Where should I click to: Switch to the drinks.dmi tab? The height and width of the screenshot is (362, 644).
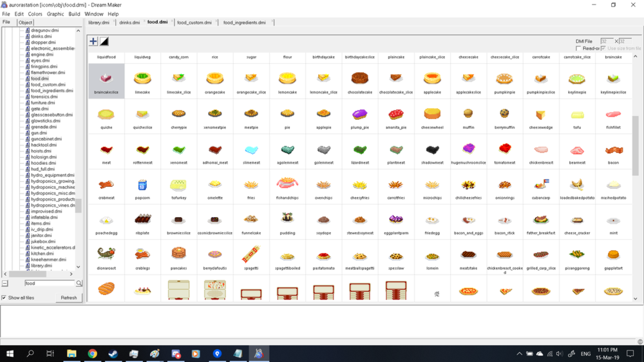(x=130, y=23)
